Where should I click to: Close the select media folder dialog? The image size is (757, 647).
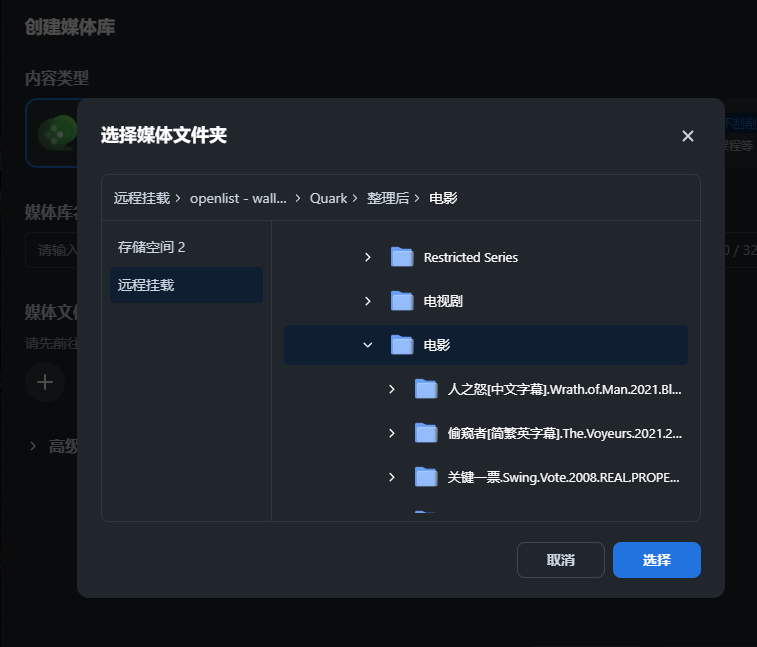tap(687, 136)
